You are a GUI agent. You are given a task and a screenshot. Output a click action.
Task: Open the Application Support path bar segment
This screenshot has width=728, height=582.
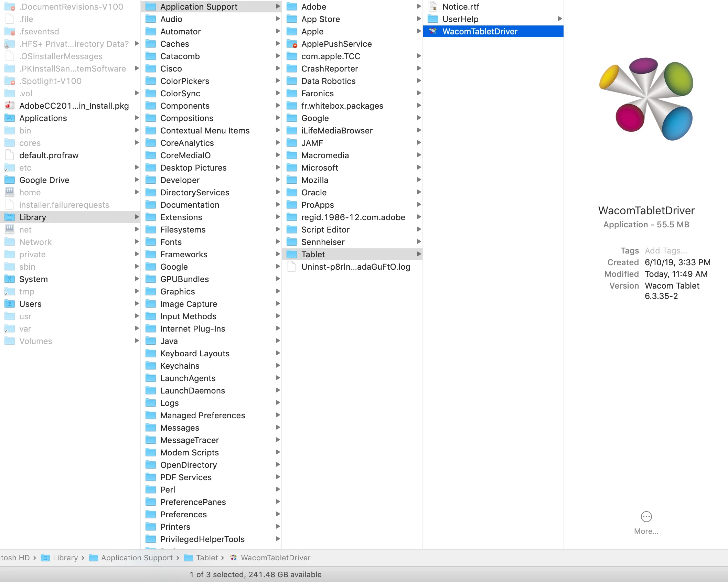(x=131, y=558)
